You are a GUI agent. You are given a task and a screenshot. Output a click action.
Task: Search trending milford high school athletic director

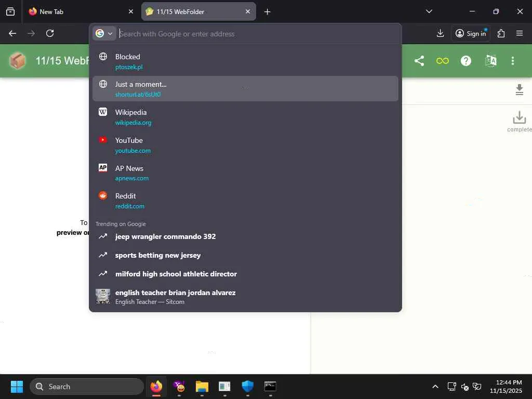tap(245, 274)
